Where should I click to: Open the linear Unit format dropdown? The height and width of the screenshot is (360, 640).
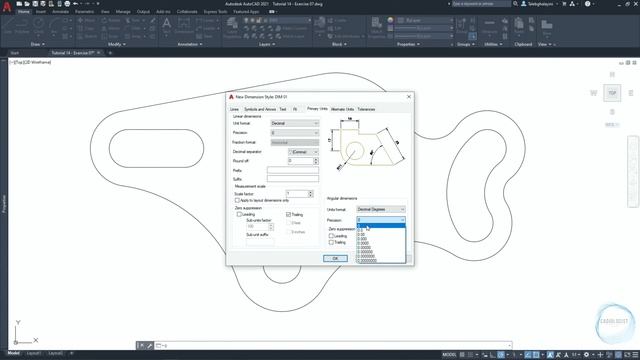coord(294,123)
